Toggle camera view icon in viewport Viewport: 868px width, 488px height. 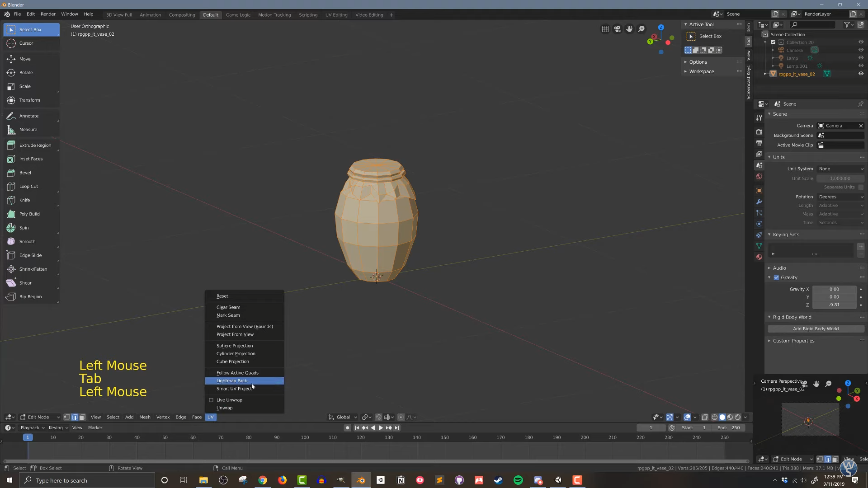[x=617, y=29]
